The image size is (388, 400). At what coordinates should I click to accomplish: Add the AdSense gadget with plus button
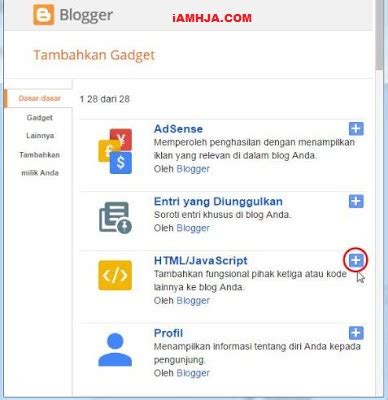coord(356,129)
